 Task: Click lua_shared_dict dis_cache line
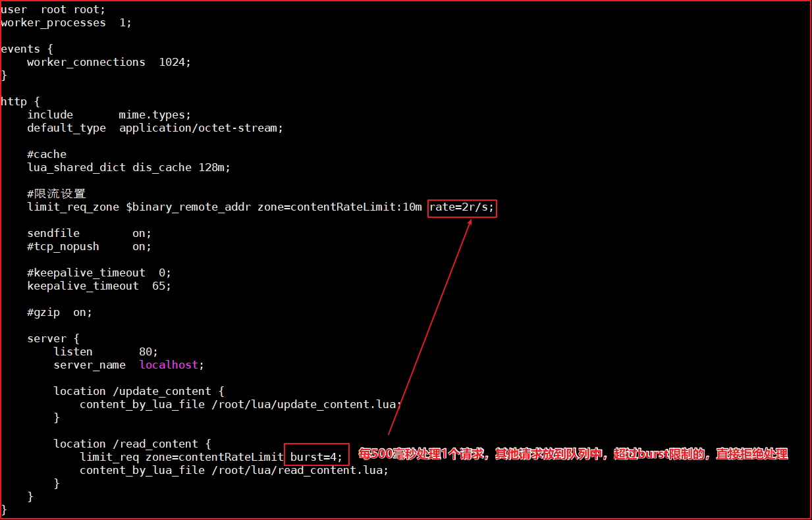coord(128,167)
